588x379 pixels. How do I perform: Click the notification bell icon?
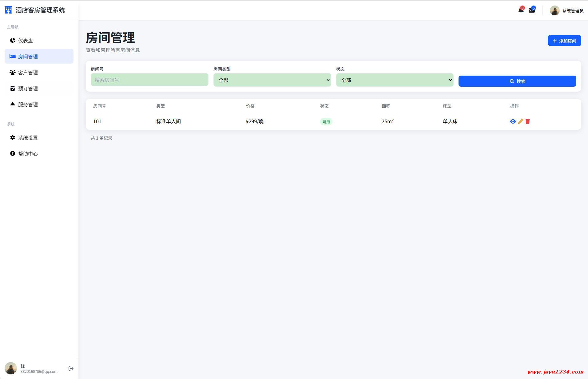coord(521,10)
